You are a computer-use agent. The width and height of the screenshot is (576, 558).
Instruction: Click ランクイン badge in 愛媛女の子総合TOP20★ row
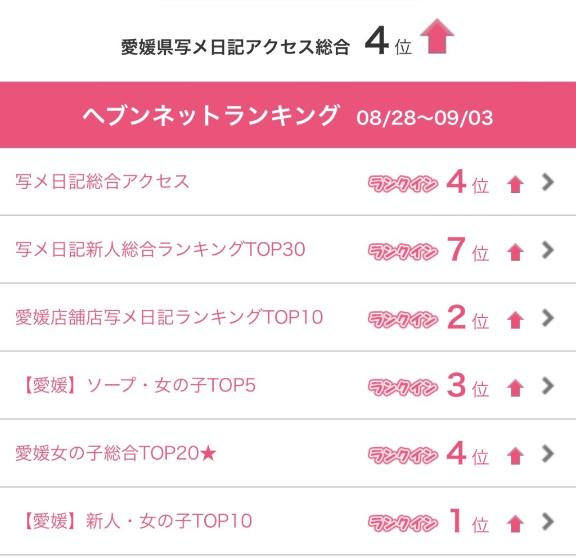[403, 455]
